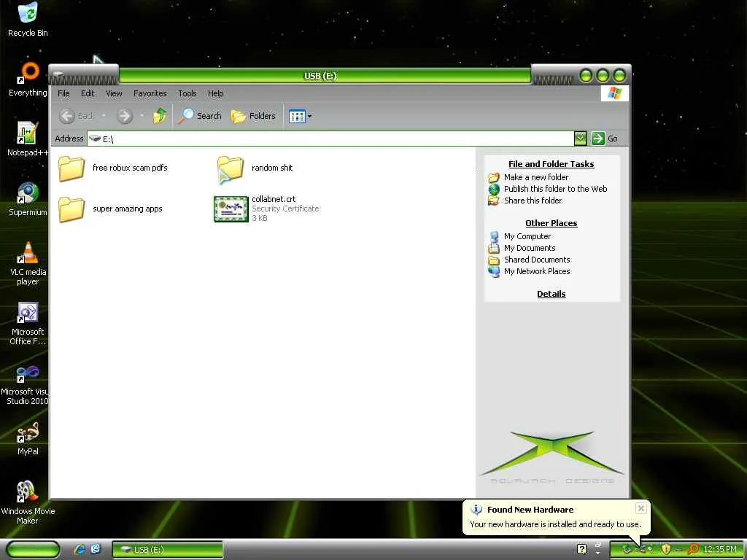This screenshot has height=560, width=747.
Task: Open the Favorites menu
Action: (x=150, y=93)
